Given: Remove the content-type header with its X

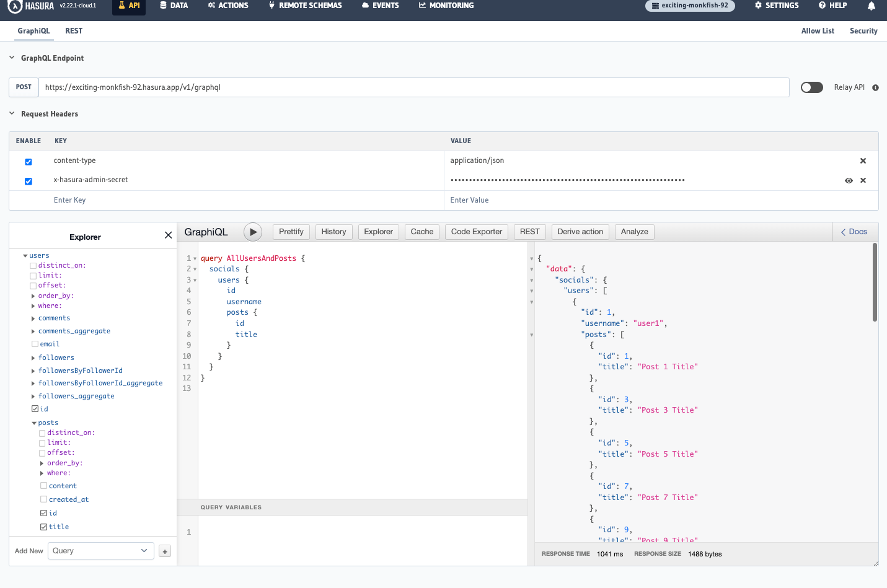Looking at the screenshot, I should (863, 160).
